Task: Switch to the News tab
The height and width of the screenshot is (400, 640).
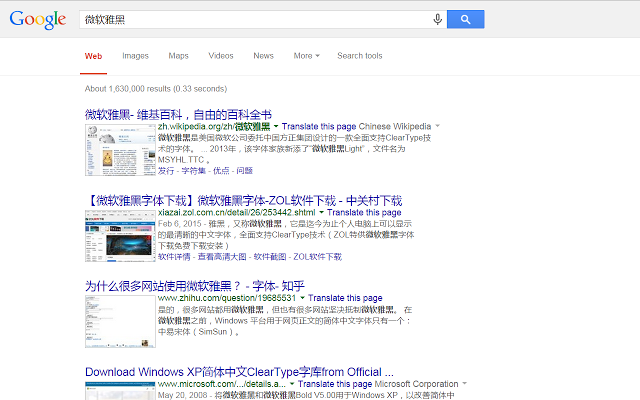Action: [x=263, y=56]
